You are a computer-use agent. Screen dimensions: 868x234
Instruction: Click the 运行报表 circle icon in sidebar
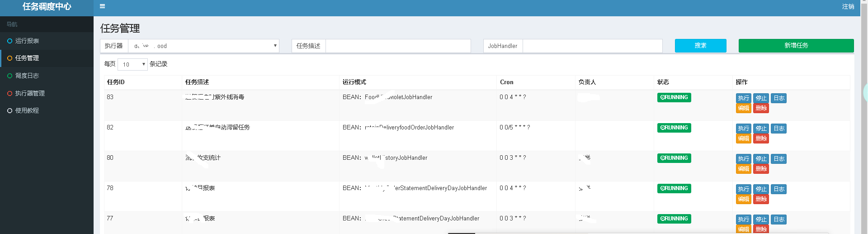pos(9,41)
